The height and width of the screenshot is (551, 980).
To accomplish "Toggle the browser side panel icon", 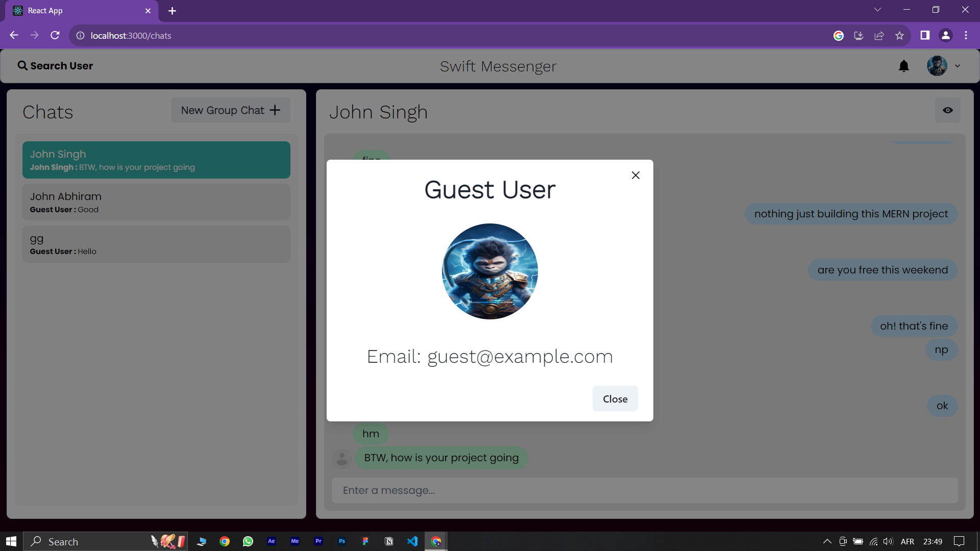I will coord(925,36).
